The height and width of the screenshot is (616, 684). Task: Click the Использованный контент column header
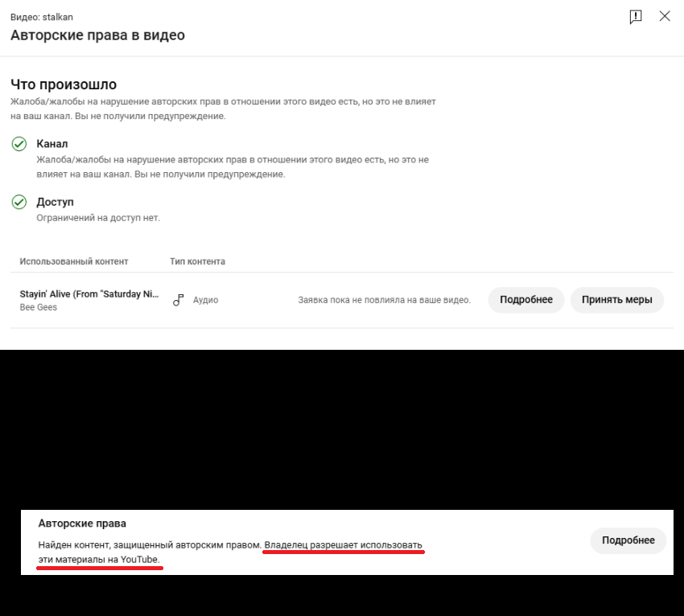[x=74, y=261]
